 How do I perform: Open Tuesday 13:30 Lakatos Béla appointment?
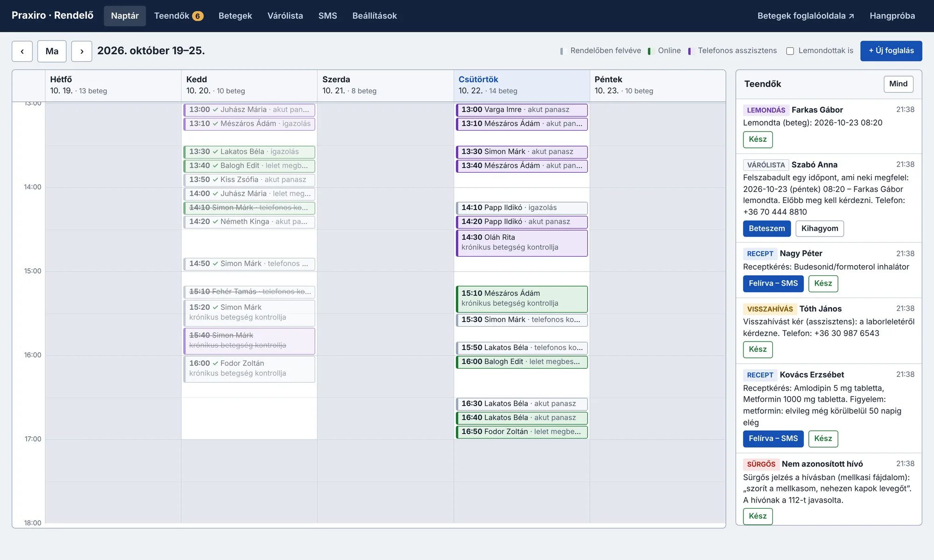pos(249,152)
